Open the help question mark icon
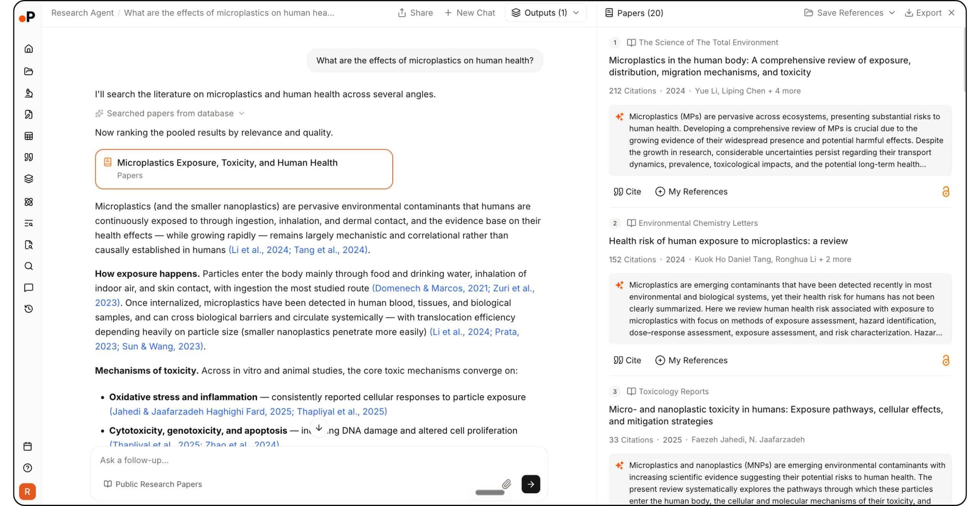Image resolution: width=980 pixels, height=506 pixels. tap(27, 468)
